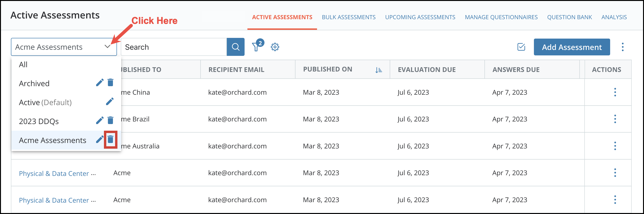Click the sort icon beside Published On

pyautogui.click(x=379, y=70)
